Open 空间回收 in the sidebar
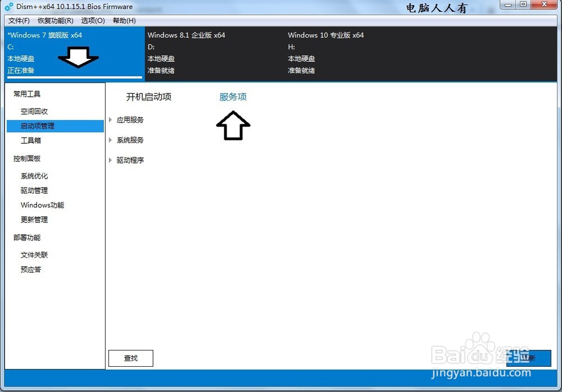562x392 pixels. (34, 111)
